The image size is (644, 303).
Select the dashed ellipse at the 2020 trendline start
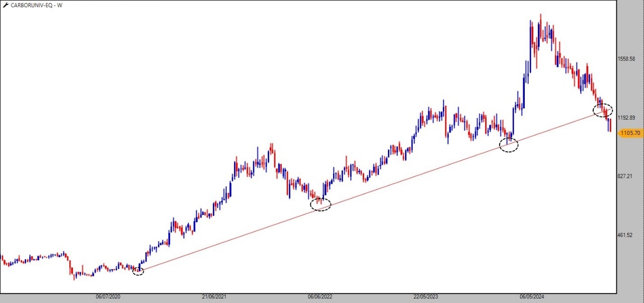pos(138,271)
